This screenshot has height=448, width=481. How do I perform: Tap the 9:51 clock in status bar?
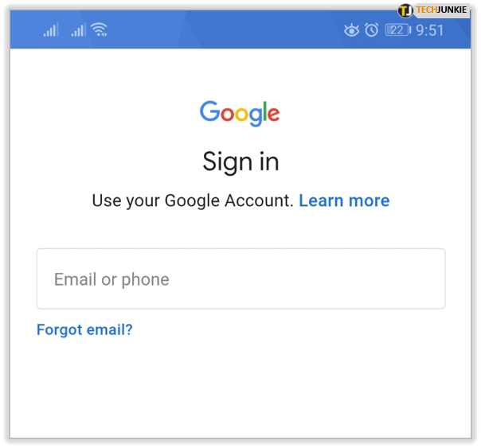tap(429, 30)
